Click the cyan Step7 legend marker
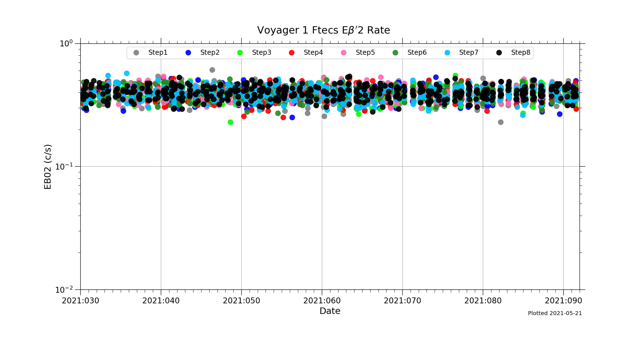 (x=447, y=53)
